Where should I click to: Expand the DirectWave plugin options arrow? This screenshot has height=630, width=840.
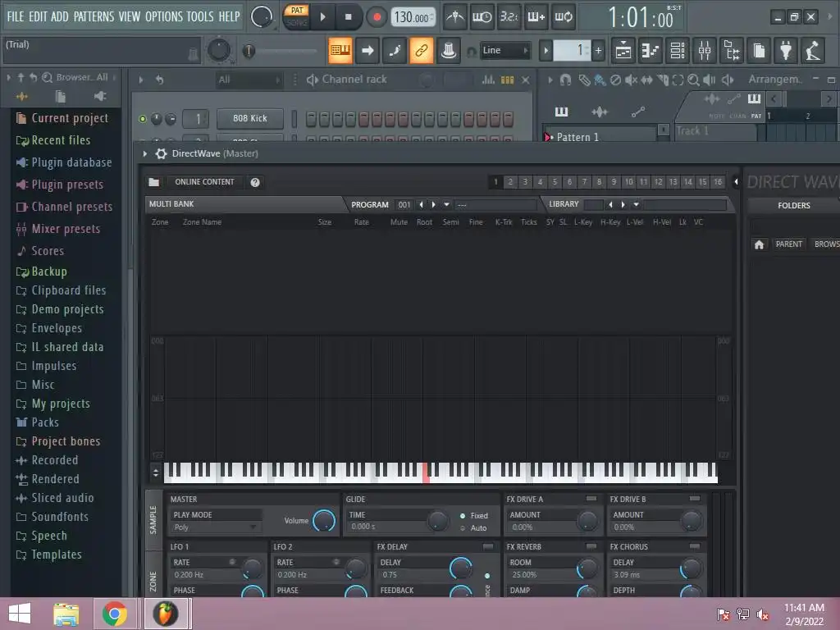(x=144, y=153)
